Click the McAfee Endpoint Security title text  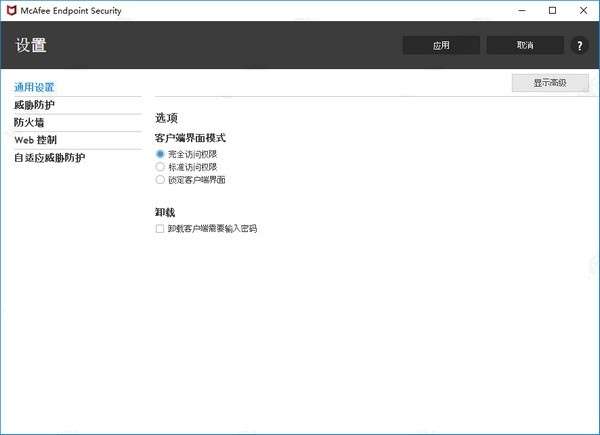(71, 11)
